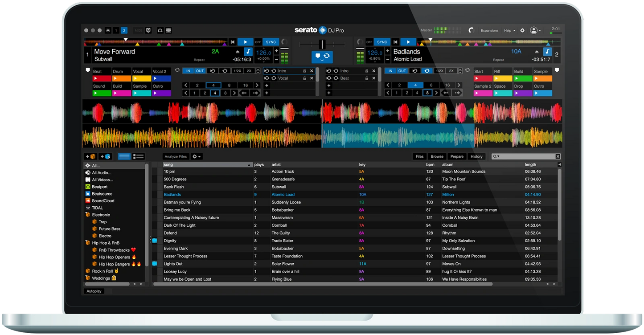This screenshot has width=644, height=335.
Task: Open the analyze settings gear dropdown
Action: point(196,156)
